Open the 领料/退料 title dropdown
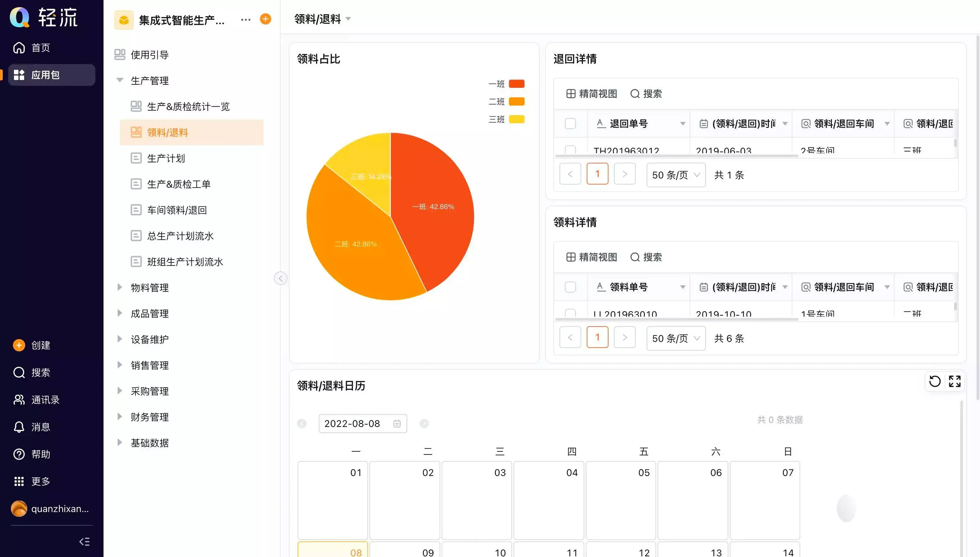The image size is (980, 557). coord(348,19)
